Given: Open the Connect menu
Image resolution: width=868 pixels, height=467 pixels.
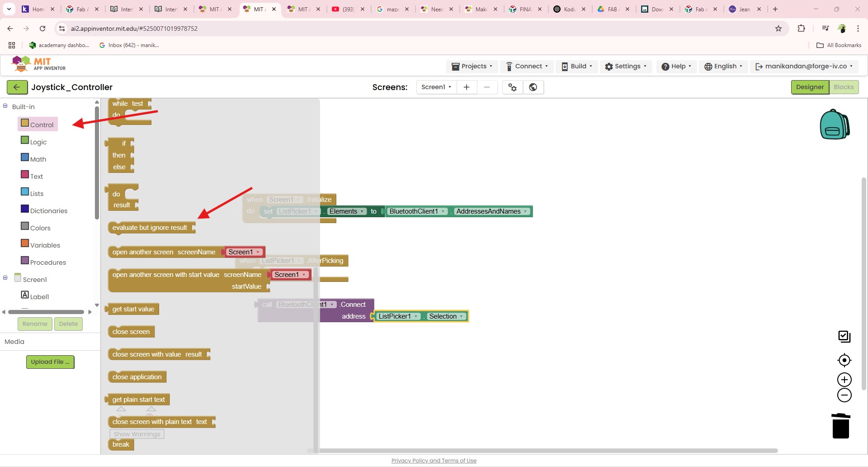Looking at the screenshot, I should 527,67.
